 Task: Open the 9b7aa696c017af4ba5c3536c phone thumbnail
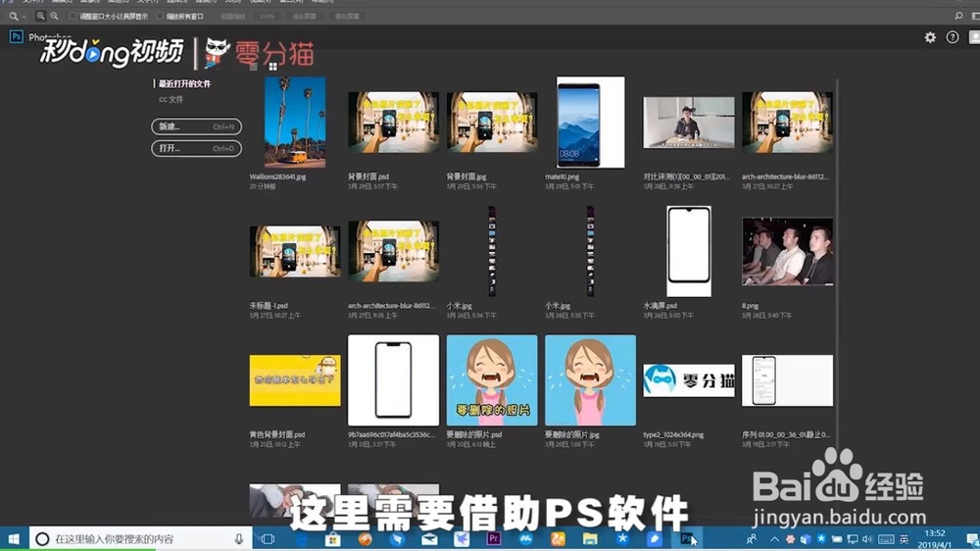[x=393, y=380]
